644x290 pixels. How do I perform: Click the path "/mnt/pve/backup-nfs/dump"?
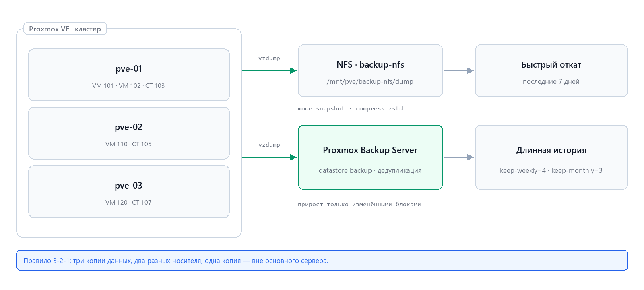[x=370, y=81]
